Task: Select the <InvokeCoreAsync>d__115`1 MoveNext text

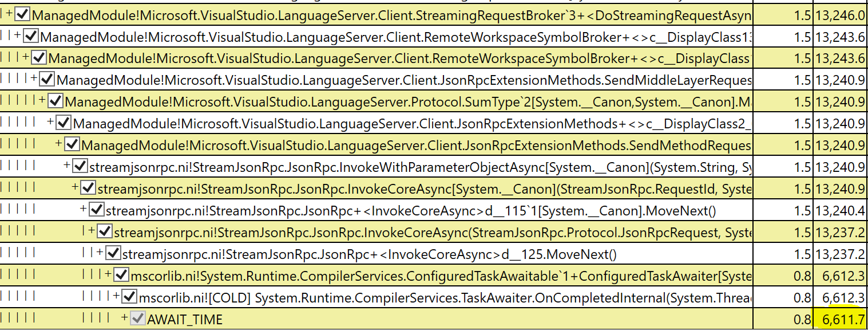Action: pyautogui.click(x=411, y=211)
